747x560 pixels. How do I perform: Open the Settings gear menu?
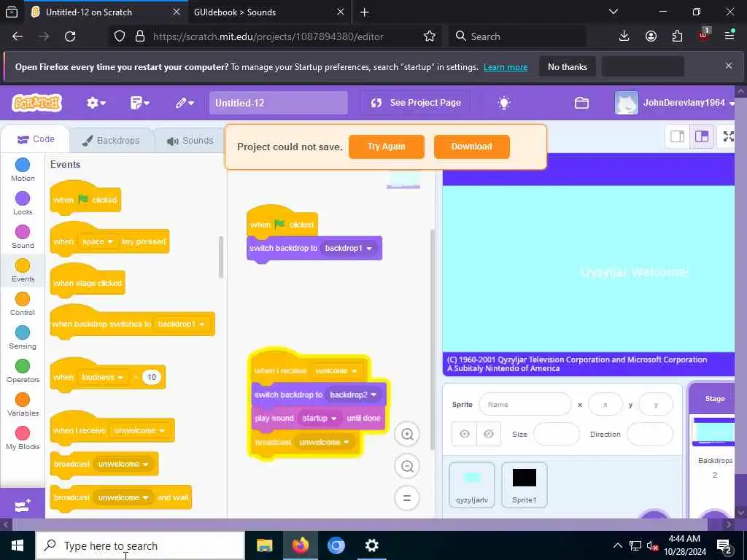96,103
